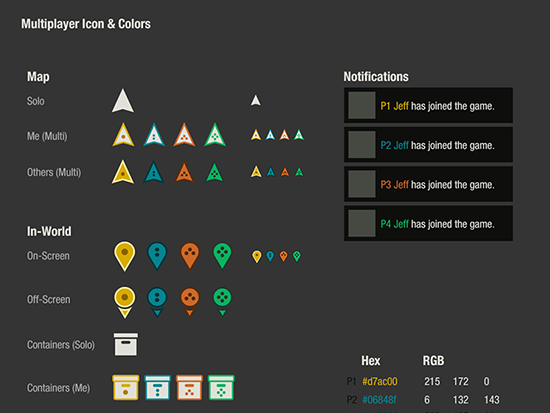
Task: Click the small white Solo map arrow
Action: [x=256, y=100]
